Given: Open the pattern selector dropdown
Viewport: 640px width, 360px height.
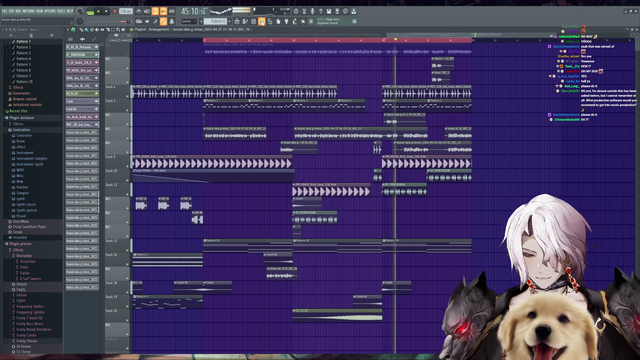Looking at the screenshot, I should 216,21.
